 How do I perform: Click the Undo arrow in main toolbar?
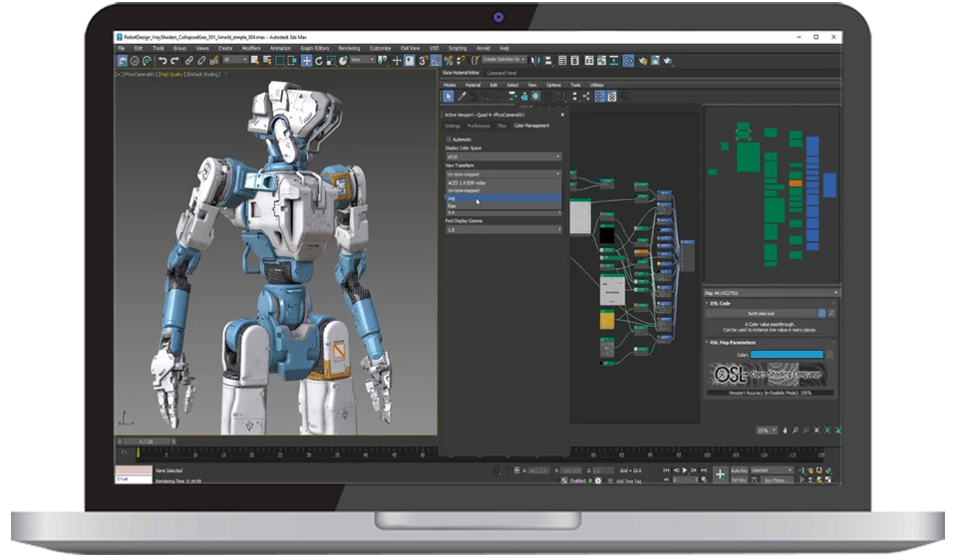click(x=162, y=61)
